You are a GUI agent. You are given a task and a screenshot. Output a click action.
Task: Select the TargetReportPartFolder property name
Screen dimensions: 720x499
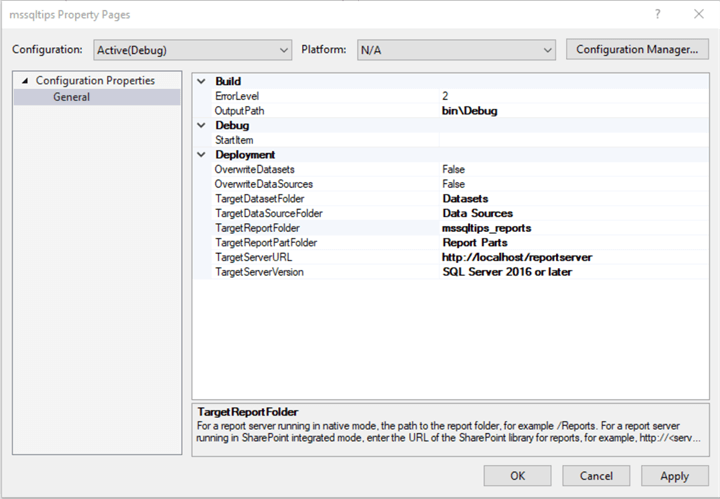point(266,243)
